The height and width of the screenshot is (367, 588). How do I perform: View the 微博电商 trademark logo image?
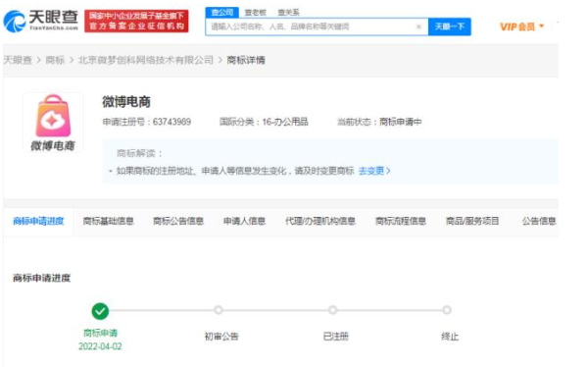click(x=53, y=123)
